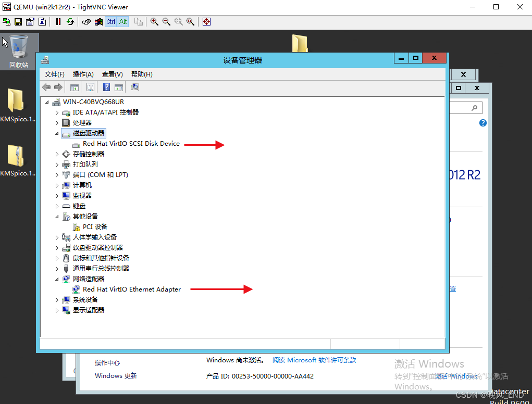Send Ctrl+Alt+Del using the keys icon
This screenshot has height=404, width=532.
click(86, 22)
